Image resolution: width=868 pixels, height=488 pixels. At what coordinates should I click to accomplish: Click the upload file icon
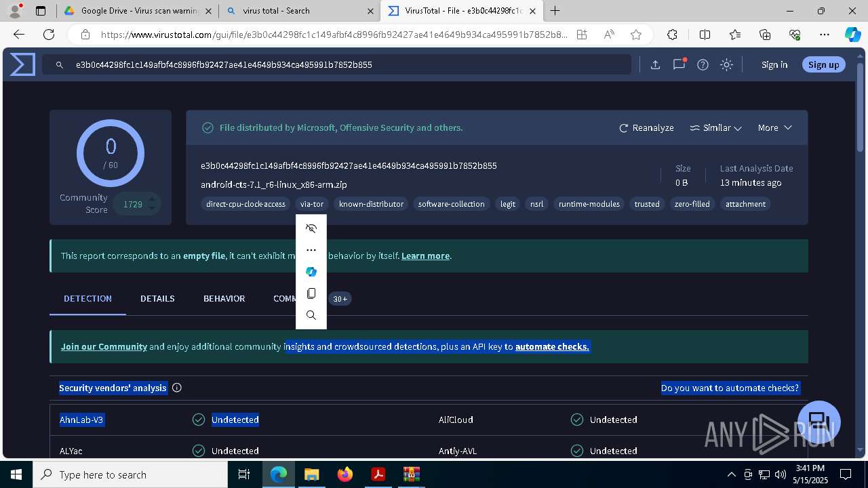[655, 64]
